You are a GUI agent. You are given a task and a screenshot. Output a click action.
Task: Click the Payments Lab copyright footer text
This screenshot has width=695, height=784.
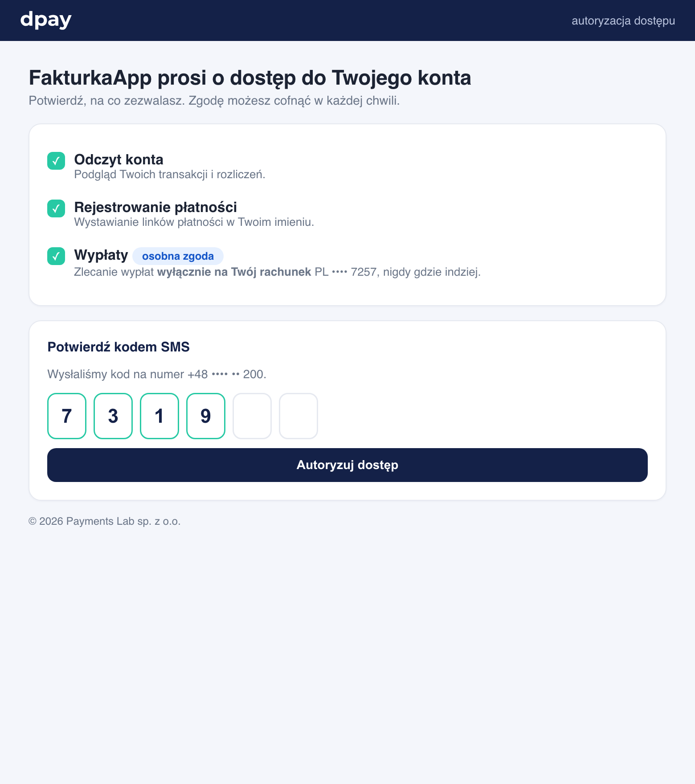tap(104, 521)
